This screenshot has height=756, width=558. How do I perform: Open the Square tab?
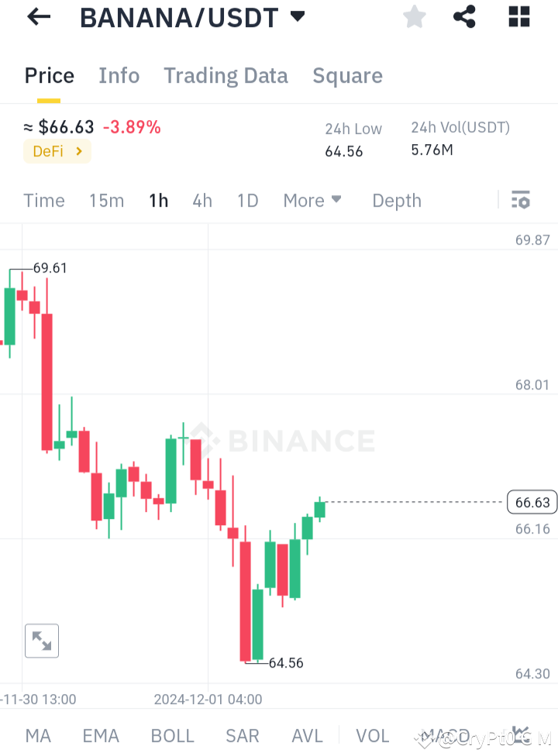point(347,75)
